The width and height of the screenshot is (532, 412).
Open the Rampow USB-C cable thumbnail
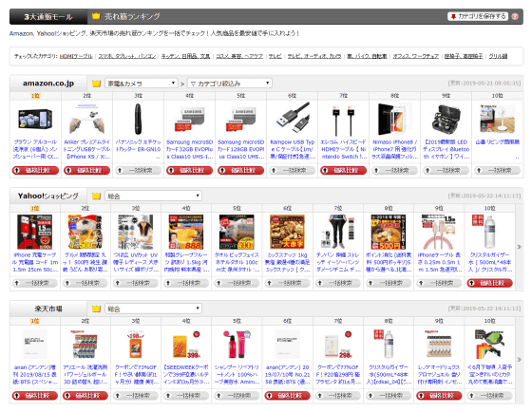pyautogui.click(x=293, y=119)
